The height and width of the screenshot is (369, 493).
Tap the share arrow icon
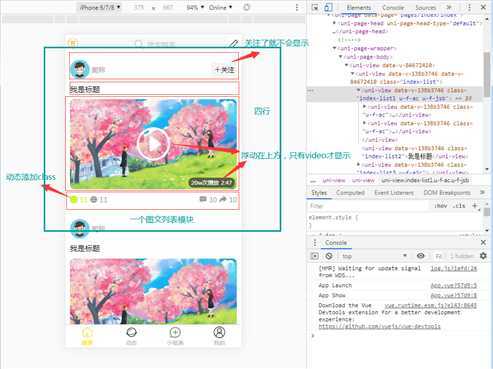tap(223, 199)
